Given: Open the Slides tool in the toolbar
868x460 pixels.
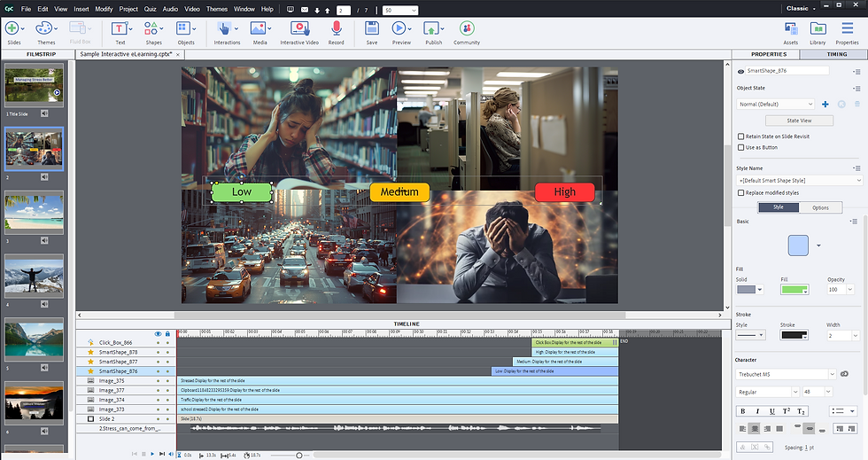Looking at the screenshot, I should (x=12, y=28).
